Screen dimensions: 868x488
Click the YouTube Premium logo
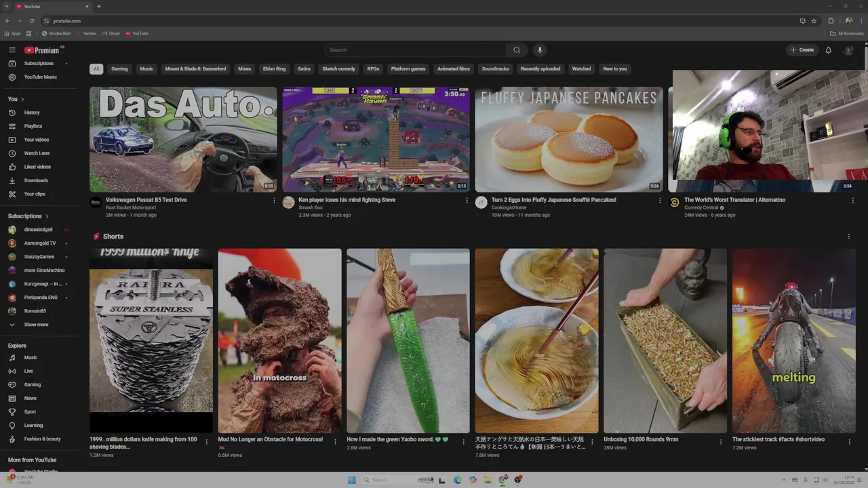[x=42, y=50]
